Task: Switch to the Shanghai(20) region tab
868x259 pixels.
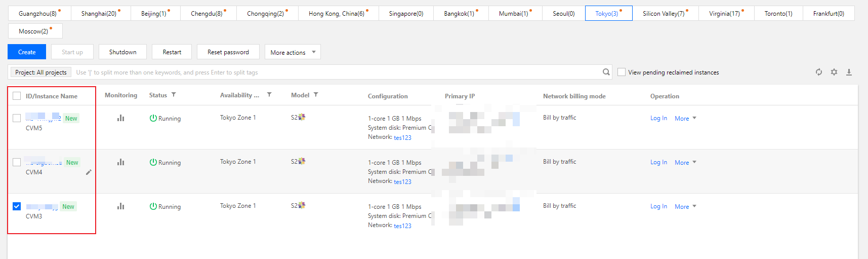Action: [x=101, y=14]
